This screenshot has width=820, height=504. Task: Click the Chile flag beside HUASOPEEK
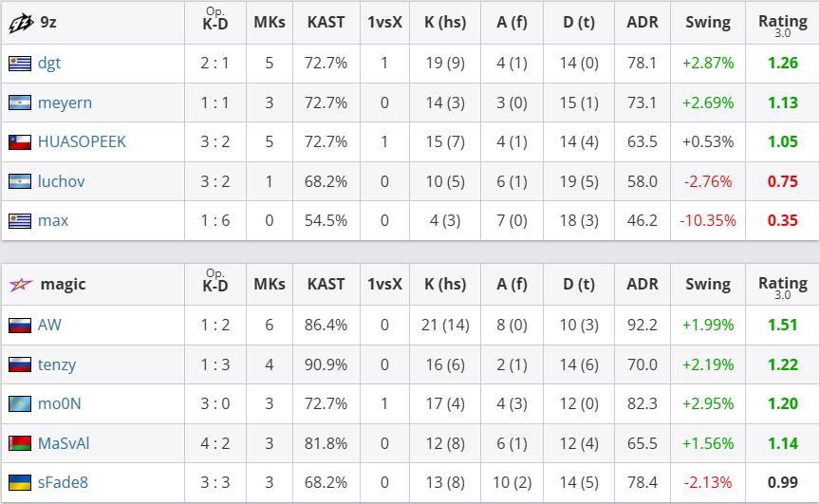[20, 141]
